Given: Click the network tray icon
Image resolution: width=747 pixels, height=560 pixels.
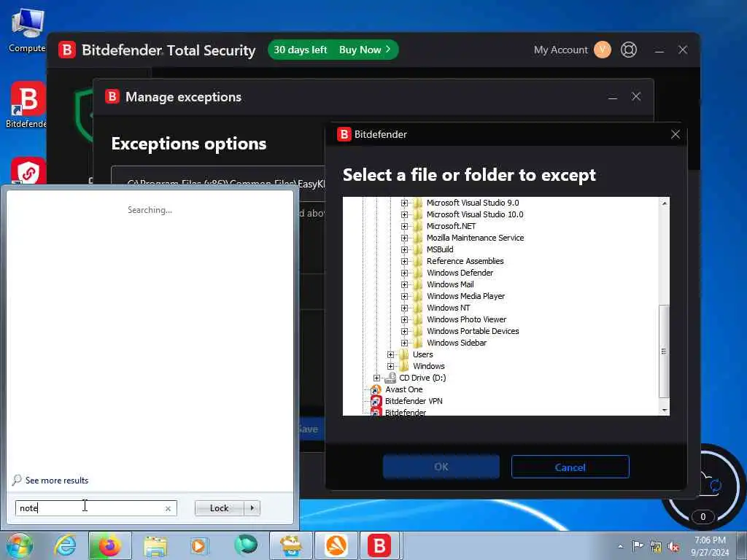Looking at the screenshot, I should coord(656,547).
